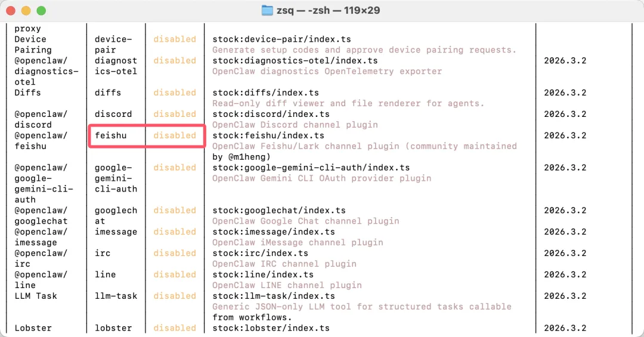644x337 pixels.
Task: Click the OpenClaw Gemini CLI OAuth provider description
Action: tap(321, 178)
